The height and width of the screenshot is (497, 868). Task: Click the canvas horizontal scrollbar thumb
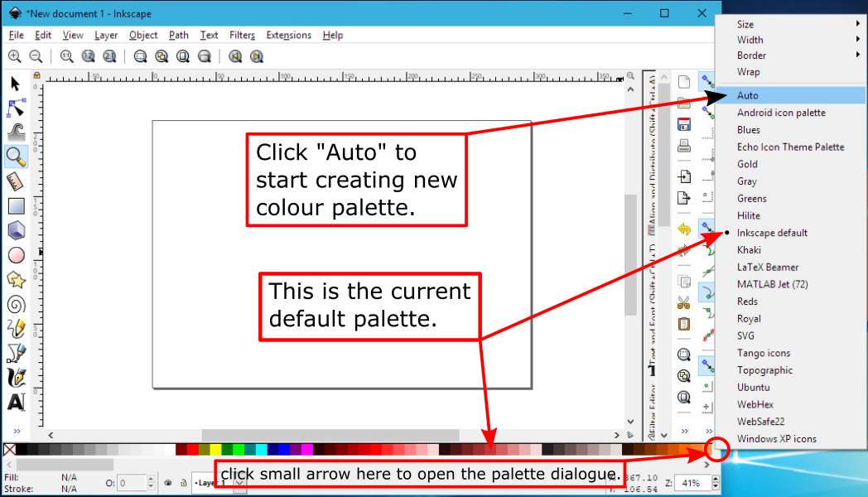330,435
